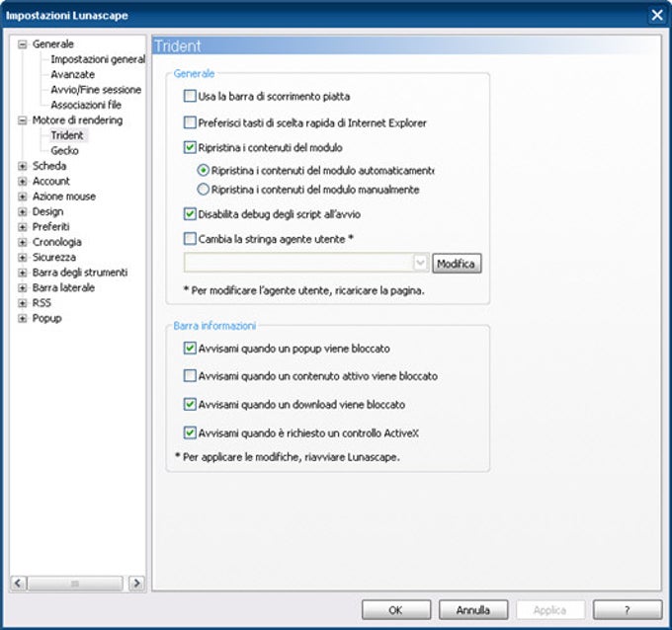Select the Trident tree item
This screenshot has width=672, height=630.
(67, 135)
